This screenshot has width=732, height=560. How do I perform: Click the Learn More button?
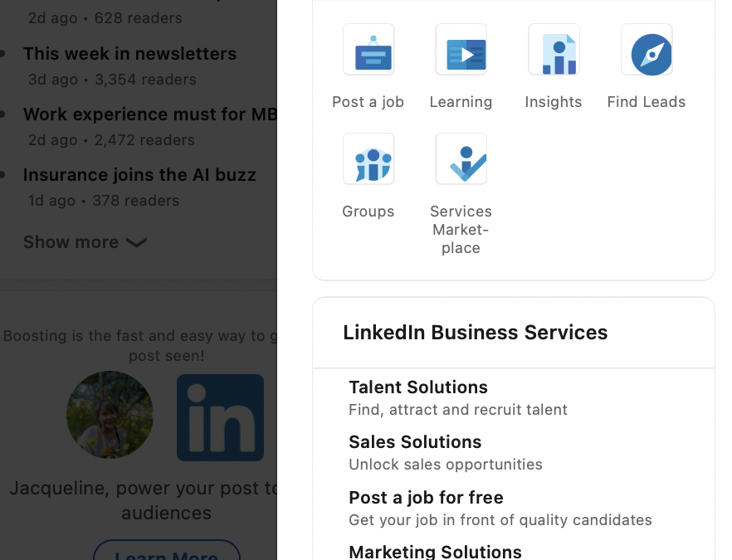pos(166,552)
